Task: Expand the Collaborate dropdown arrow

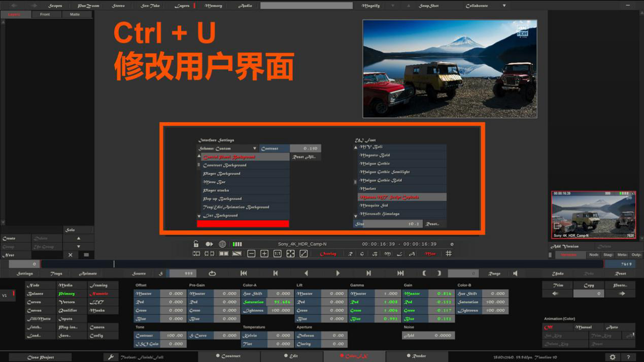Action: point(504,6)
